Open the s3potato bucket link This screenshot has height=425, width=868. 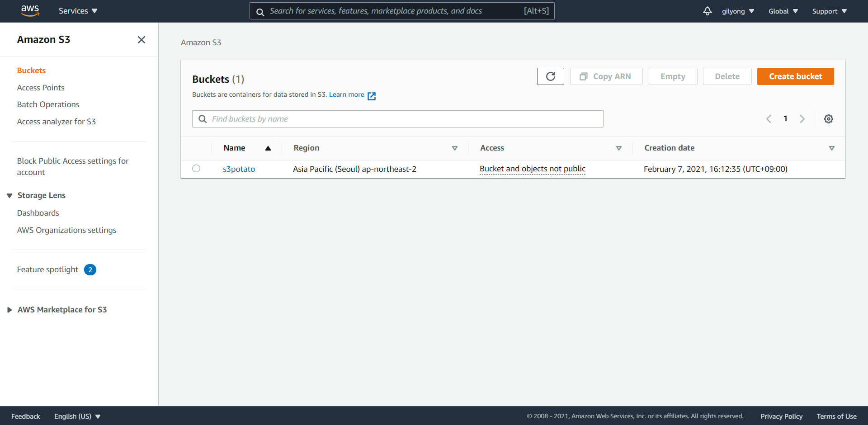(x=239, y=169)
